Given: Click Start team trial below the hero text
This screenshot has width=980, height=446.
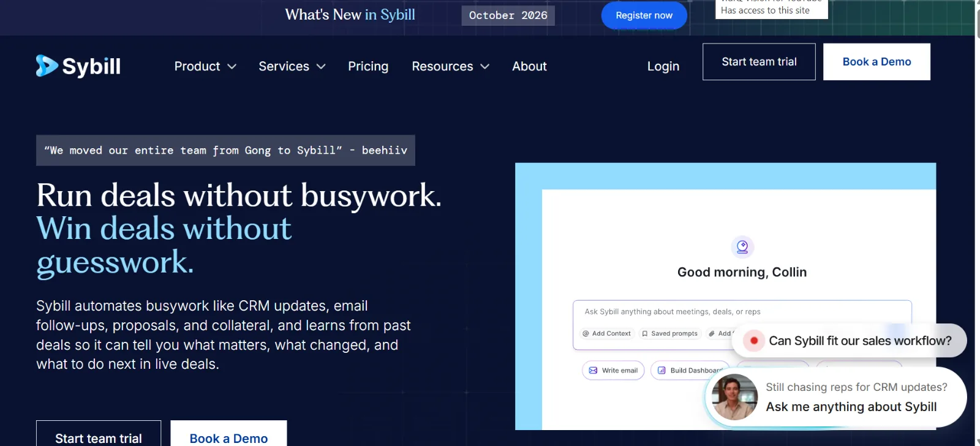Looking at the screenshot, I should tap(99, 433).
